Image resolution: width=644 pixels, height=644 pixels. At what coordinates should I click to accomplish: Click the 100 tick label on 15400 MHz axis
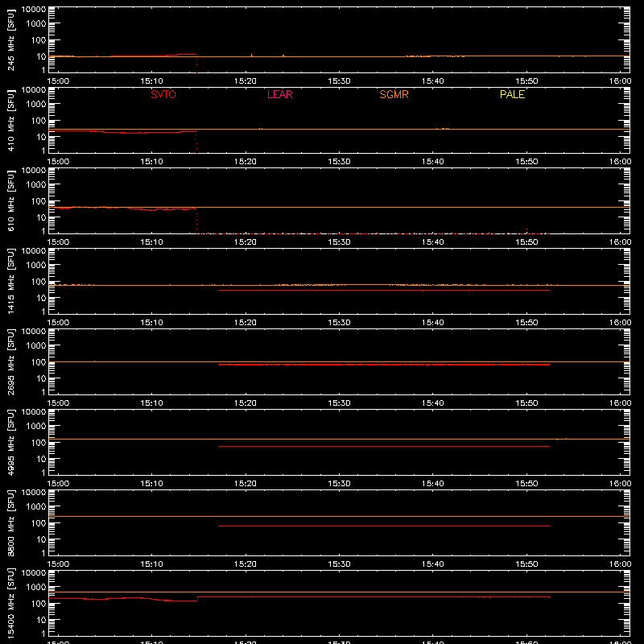pos(39,604)
